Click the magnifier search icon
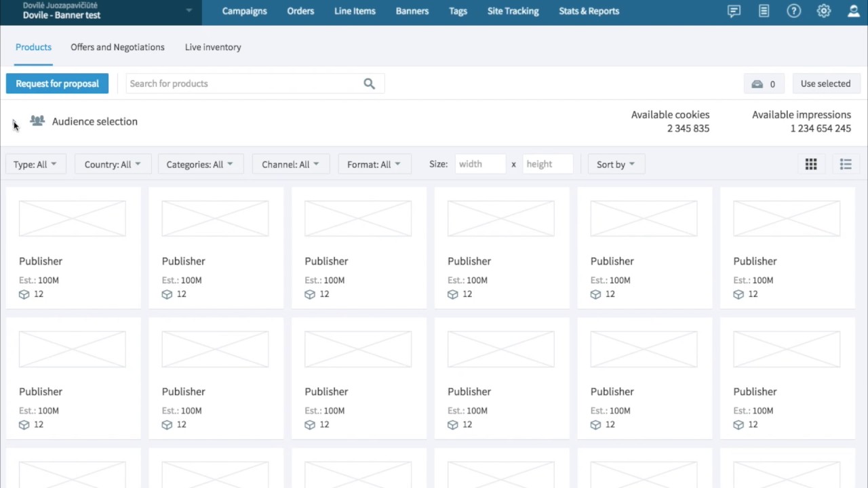868x488 pixels. [369, 83]
